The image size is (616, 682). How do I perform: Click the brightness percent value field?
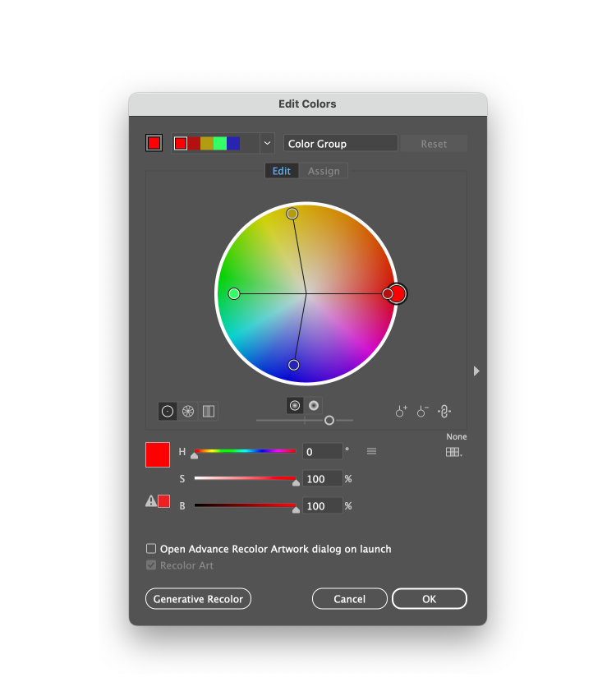322,506
